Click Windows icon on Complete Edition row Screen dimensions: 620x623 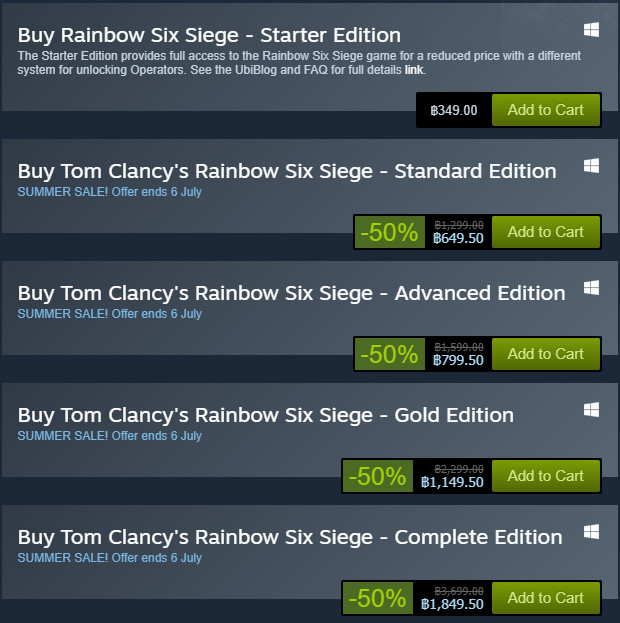[591, 531]
